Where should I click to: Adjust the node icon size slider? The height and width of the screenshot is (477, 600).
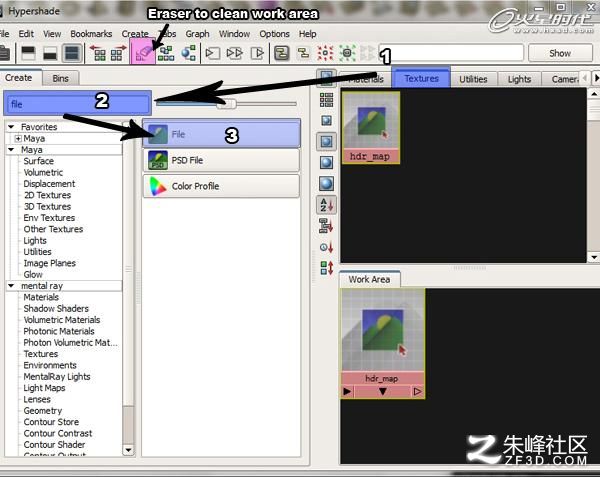227,104
